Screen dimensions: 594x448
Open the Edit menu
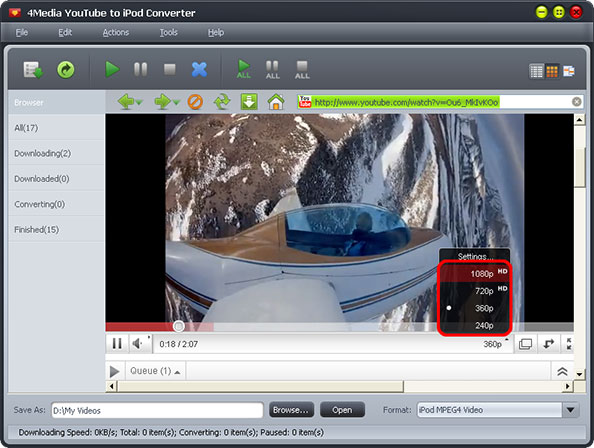coord(65,33)
